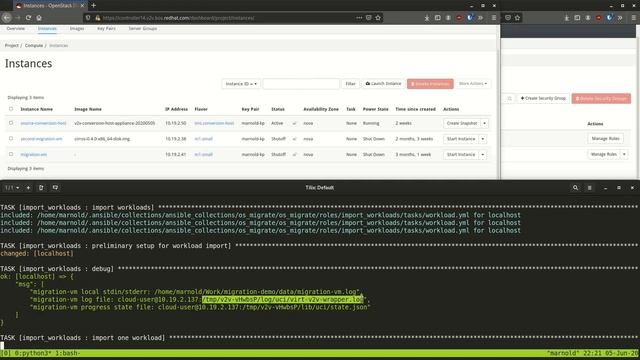Open the Instance ID filter dropdown
The height and width of the screenshot is (360, 640).
[x=241, y=84]
